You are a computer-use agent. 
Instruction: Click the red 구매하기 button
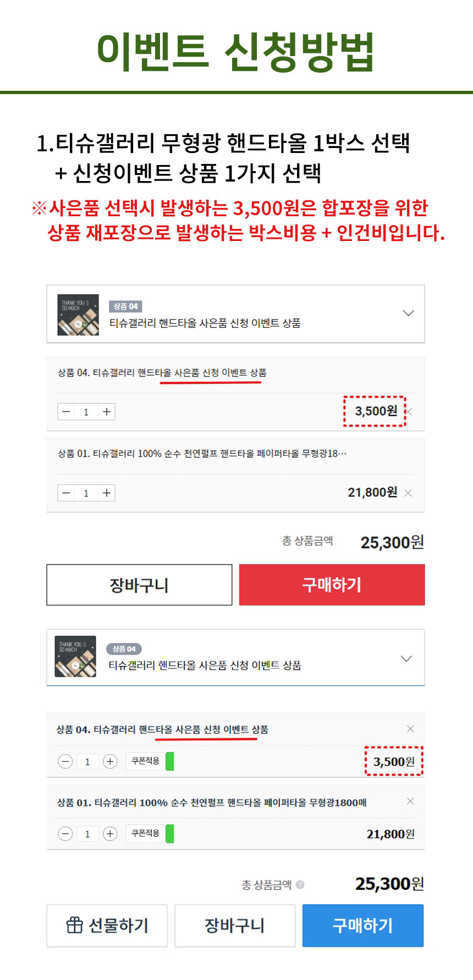point(332,585)
